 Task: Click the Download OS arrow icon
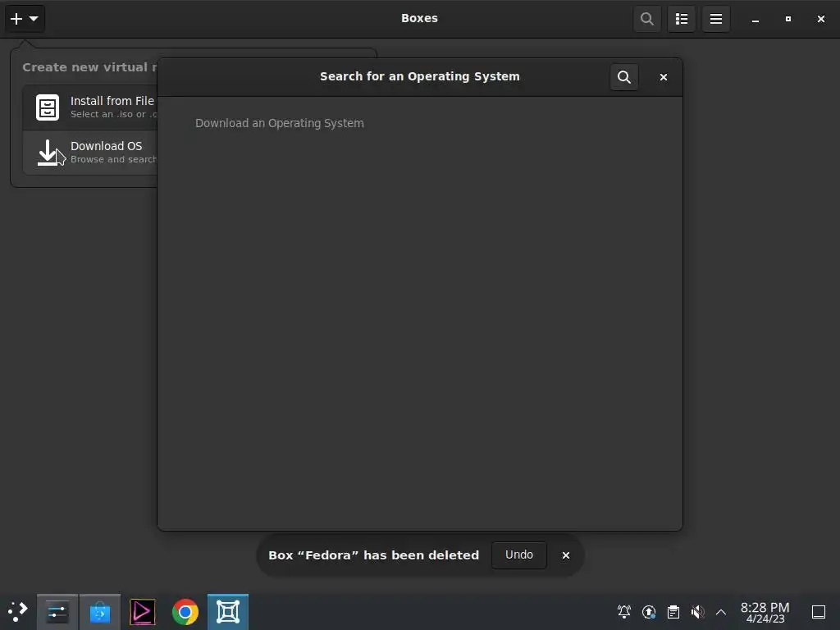tap(48, 153)
